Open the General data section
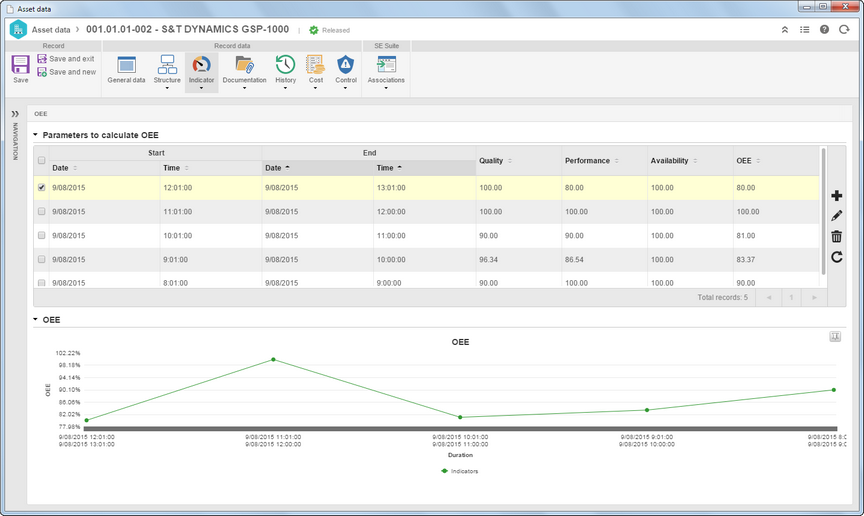 click(126, 69)
